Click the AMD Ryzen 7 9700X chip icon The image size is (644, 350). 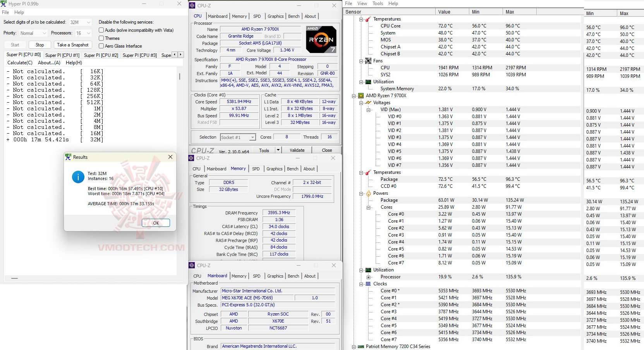(x=361, y=96)
